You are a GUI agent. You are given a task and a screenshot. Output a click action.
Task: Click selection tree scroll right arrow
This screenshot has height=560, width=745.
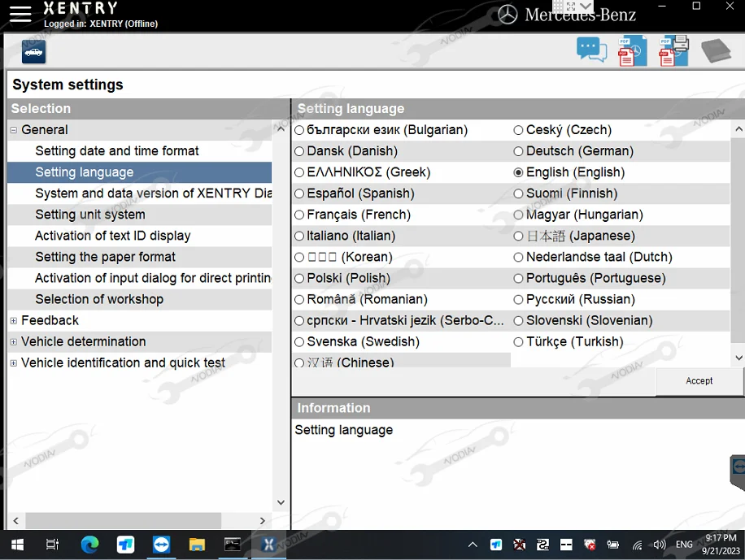point(262,520)
